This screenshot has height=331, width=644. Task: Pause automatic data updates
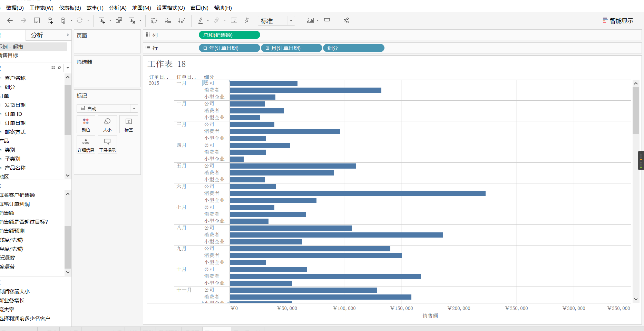pos(63,21)
